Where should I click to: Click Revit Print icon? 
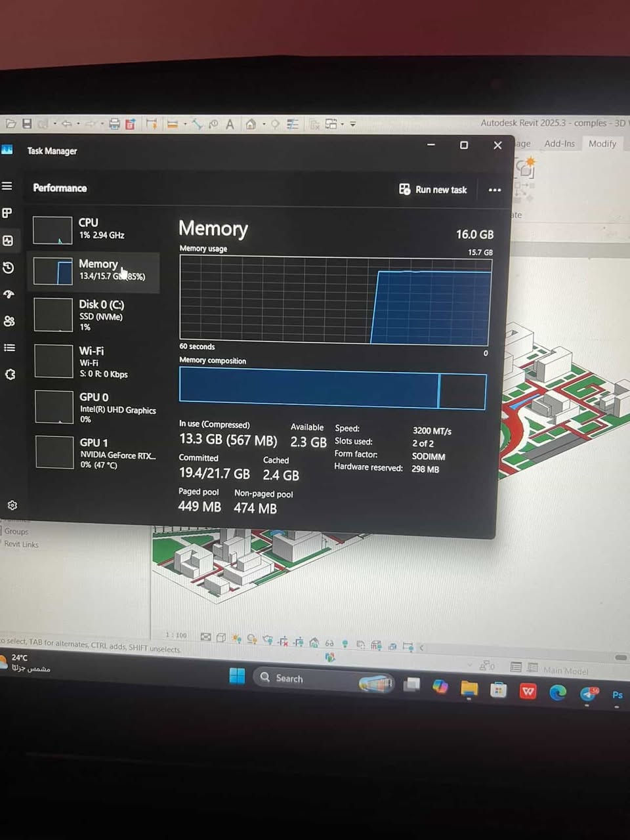coord(115,123)
